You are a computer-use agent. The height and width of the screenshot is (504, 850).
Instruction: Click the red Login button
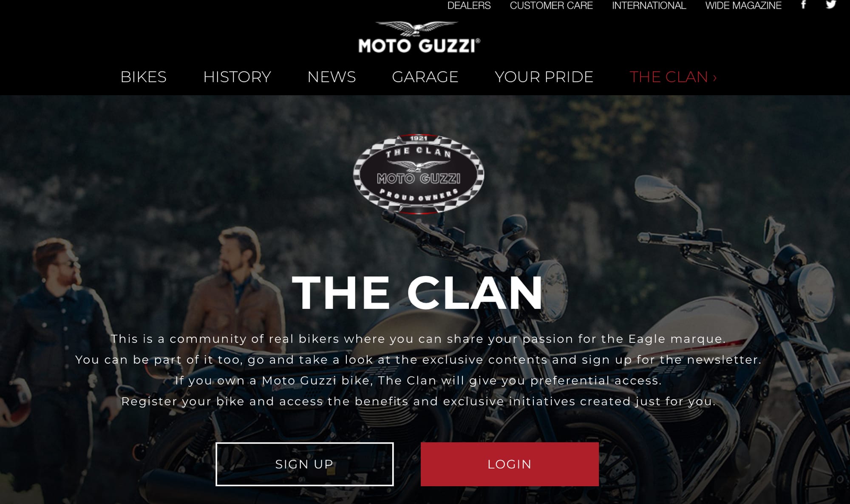coord(510,464)
